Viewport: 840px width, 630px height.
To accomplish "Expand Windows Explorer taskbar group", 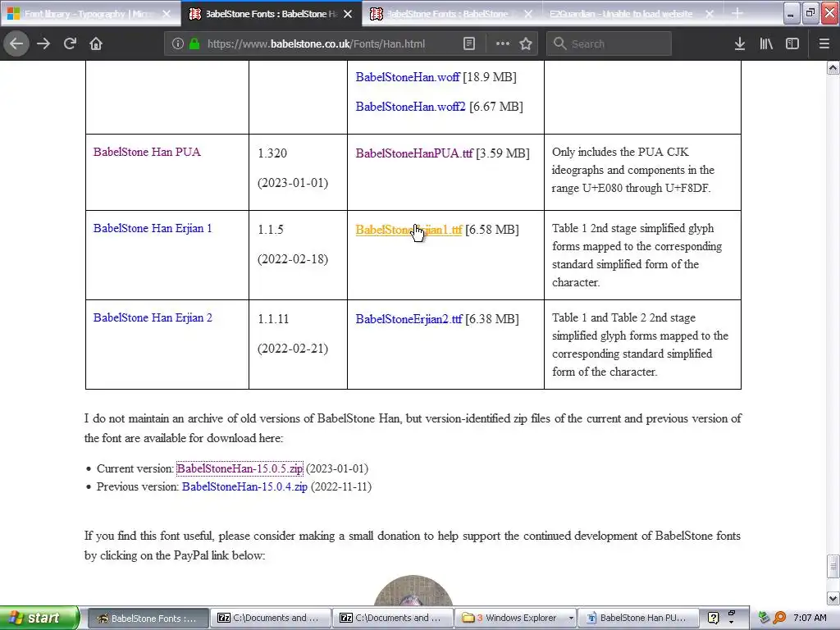I will tap(515, 619).
